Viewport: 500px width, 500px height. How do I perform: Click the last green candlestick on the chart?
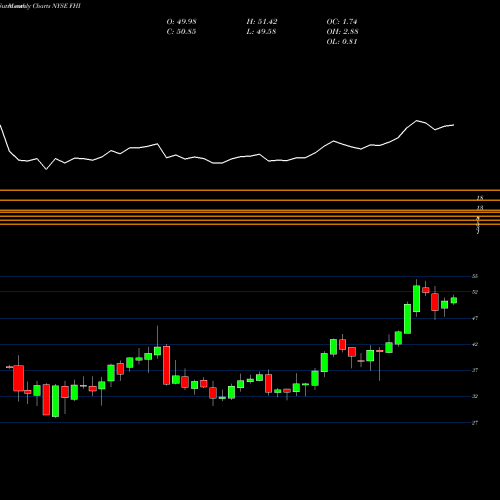pyautogui.click(x=454, y=300)
